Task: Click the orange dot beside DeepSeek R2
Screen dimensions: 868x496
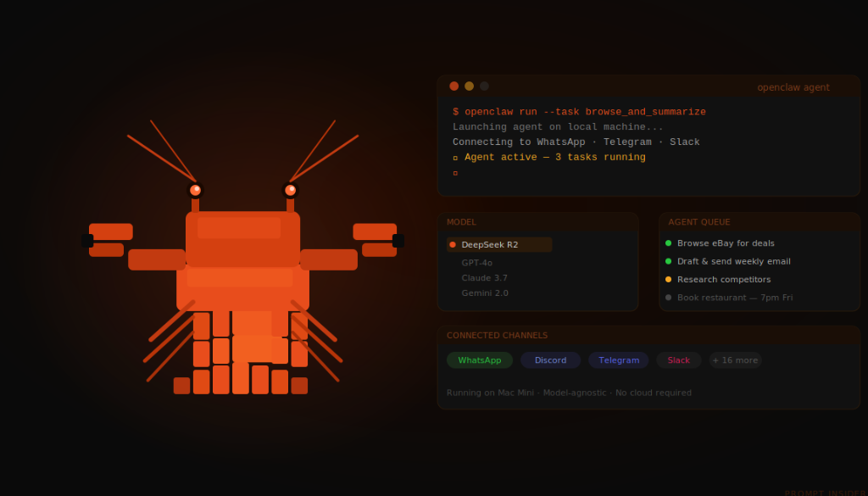Action: 453,245
